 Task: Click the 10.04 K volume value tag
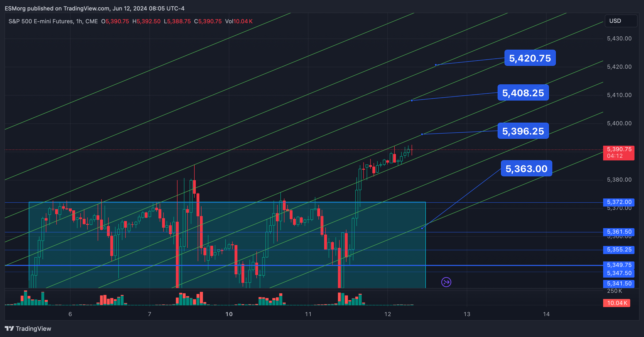coord(617,303)
